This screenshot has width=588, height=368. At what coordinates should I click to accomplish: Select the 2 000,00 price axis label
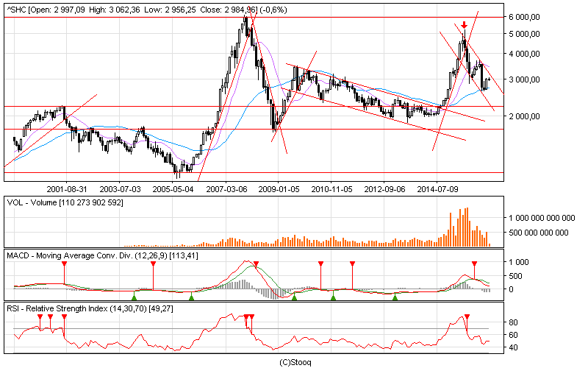pyautogui.click(x=524, y=116)
